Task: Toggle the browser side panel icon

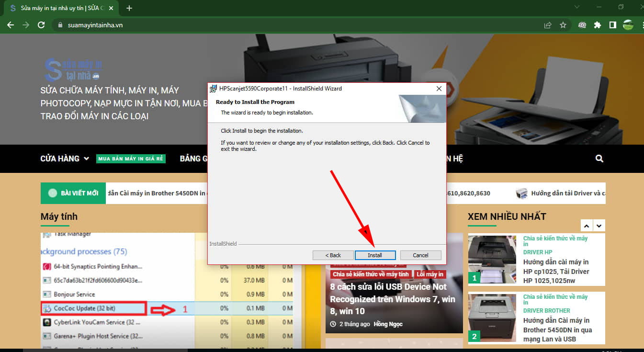Action: [x=612, y=25]
